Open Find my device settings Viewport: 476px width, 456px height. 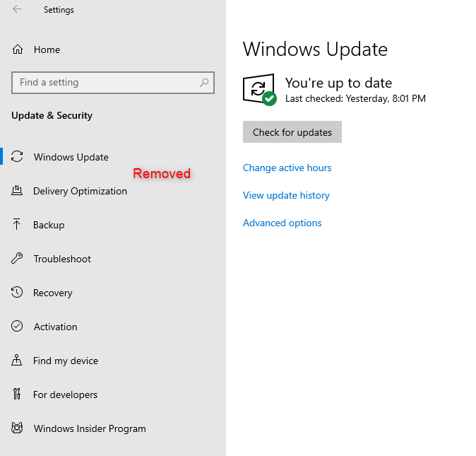(113, 361)
